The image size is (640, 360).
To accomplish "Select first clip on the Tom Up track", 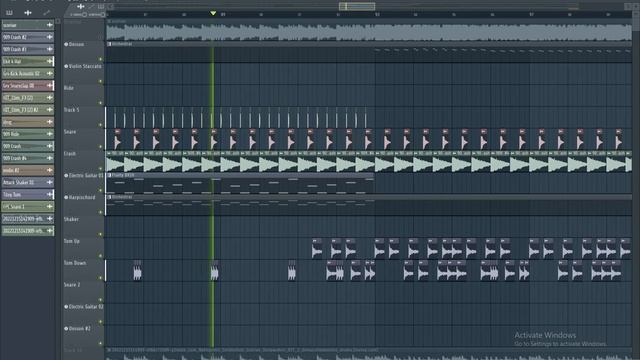I will [x=317, y=249].
